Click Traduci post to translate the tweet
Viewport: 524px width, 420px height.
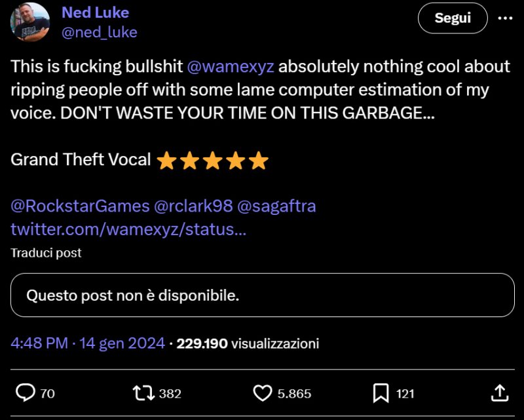pos(45,253)
